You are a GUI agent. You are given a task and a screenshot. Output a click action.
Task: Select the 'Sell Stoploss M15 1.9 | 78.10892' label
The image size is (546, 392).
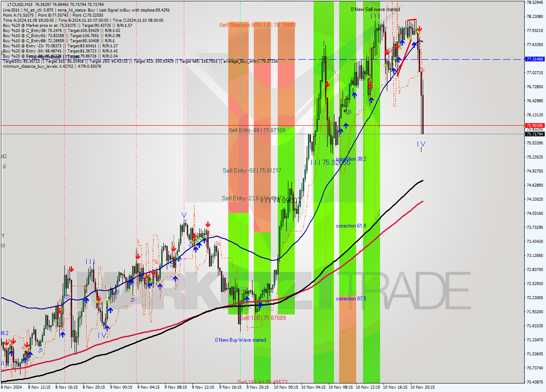(x=257, y=25)
